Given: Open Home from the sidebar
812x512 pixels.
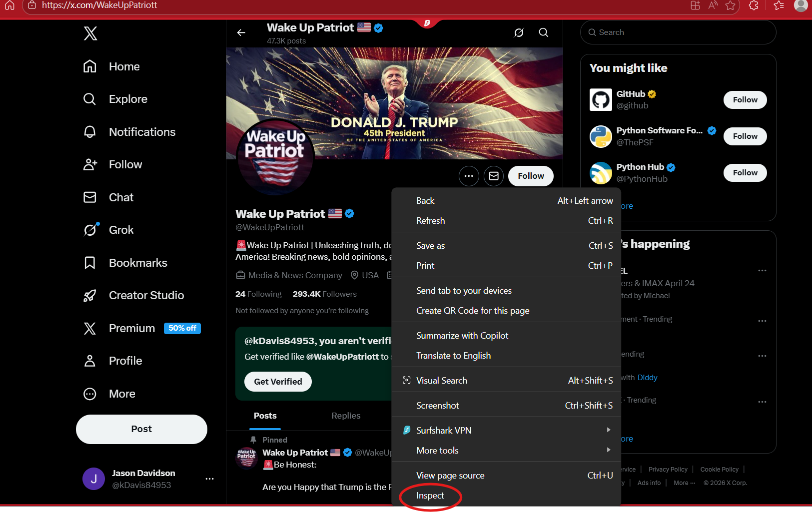Looking at the screenshot, I should coord(111,66).
